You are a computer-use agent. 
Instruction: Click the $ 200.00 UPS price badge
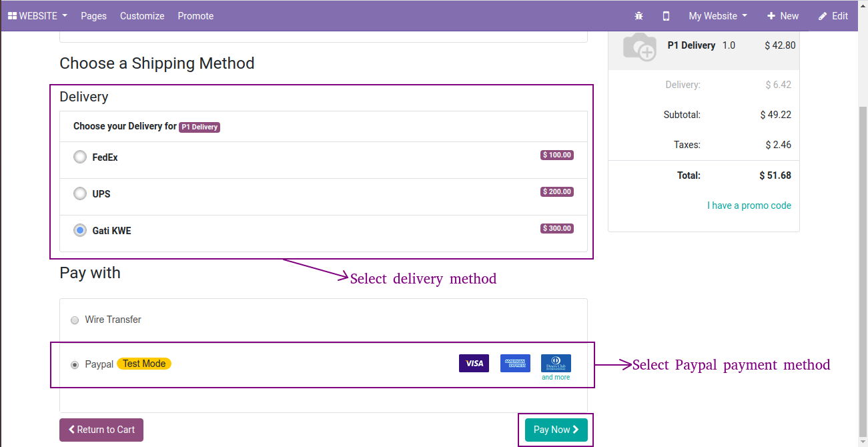[557, 191]
